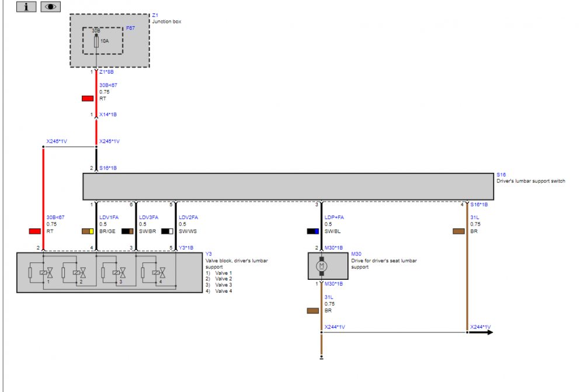This screenshot has height=392, width=584.
Task: Select valve 1 symbol in valve block
Action: coord(42,273)
